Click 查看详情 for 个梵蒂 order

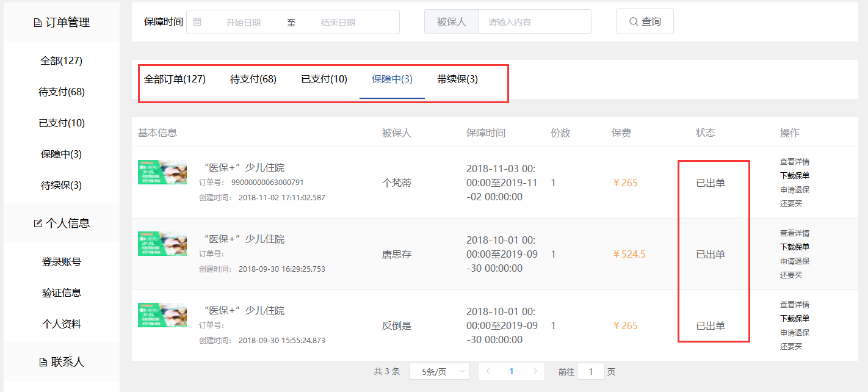(x=795, y=162)
